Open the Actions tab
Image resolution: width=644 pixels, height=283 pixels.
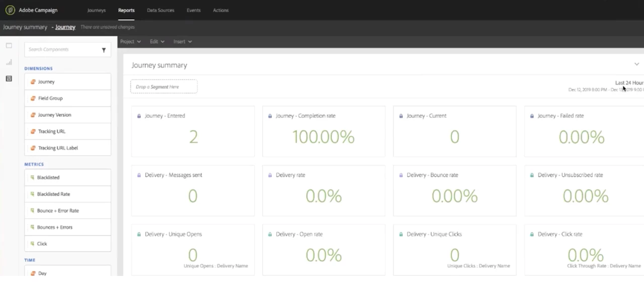tap(220, 10)
